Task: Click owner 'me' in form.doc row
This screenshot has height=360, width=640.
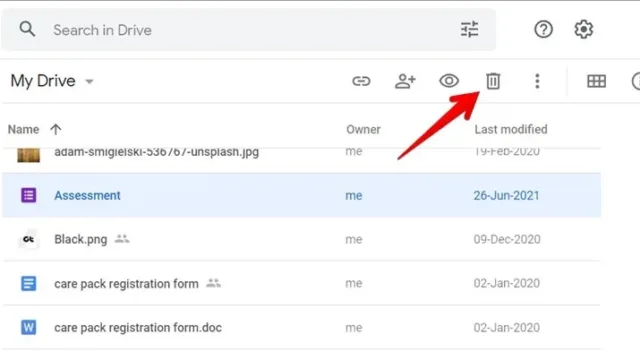Action: click(353, 328)
